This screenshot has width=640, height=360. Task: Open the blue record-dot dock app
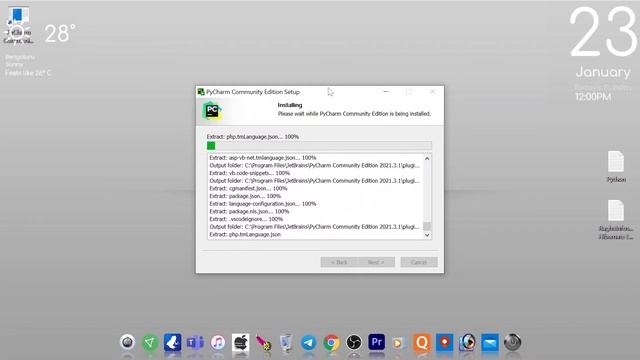pyautogui.click(x=444, y=342)
